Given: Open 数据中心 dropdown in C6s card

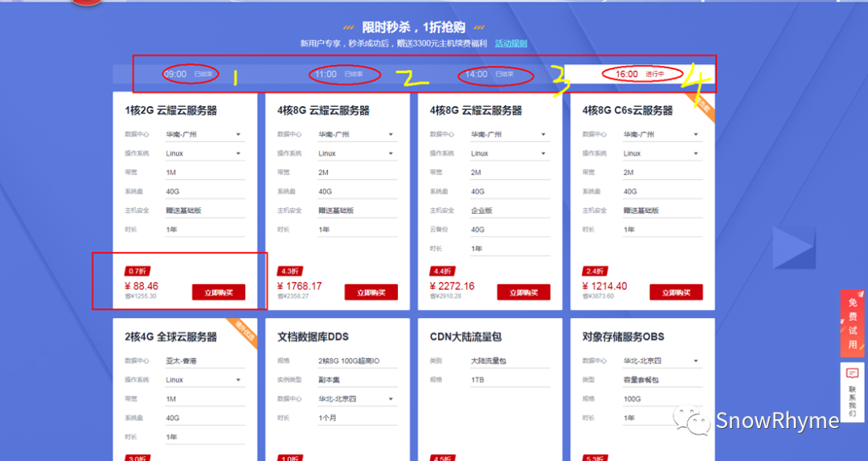Looking at the screenshot, I should click(x=663, y=134).
